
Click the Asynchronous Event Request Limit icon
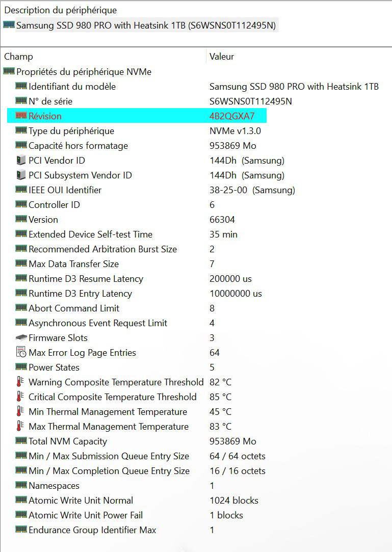(21, 323)
